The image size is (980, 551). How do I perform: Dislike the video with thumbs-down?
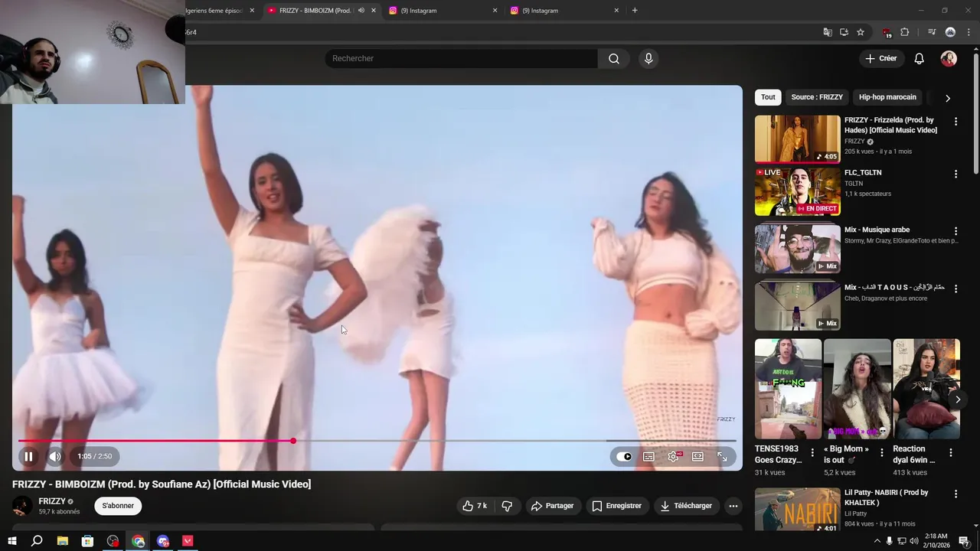[507, 506]
